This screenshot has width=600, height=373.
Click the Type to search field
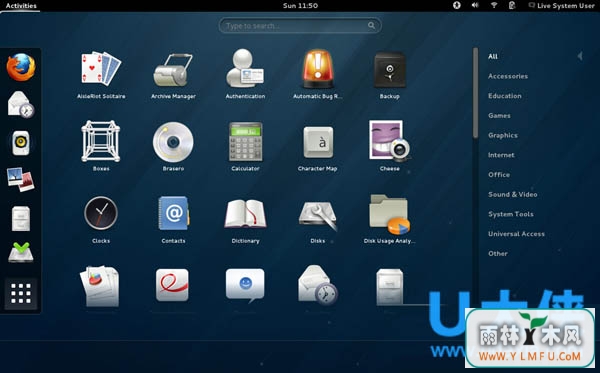[300, 26]
